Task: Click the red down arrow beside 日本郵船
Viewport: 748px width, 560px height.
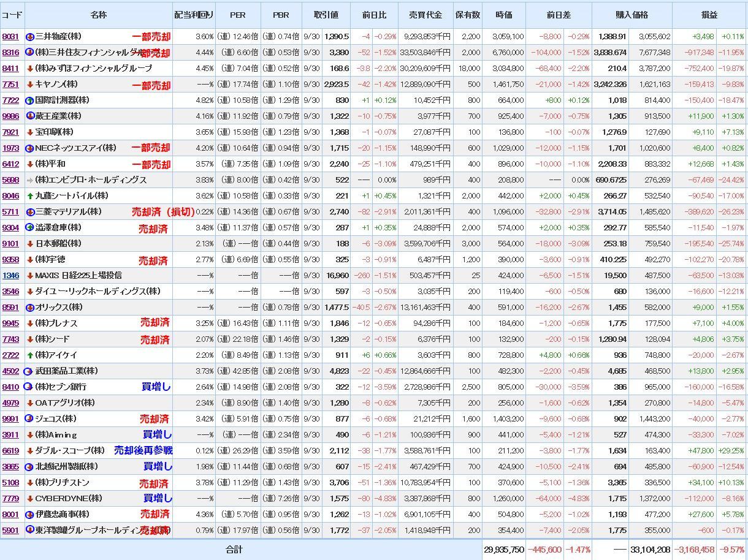Action: (x=29, y=244)
